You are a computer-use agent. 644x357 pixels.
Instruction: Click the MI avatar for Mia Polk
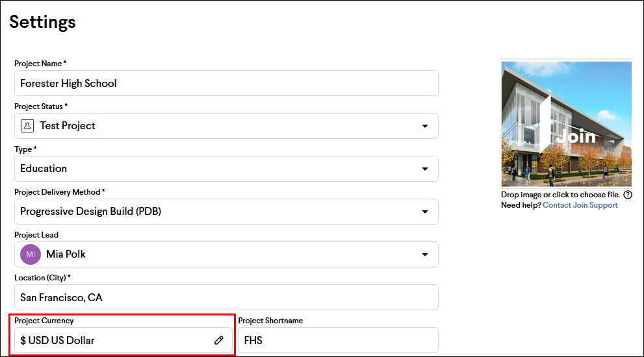coord(31,254)
